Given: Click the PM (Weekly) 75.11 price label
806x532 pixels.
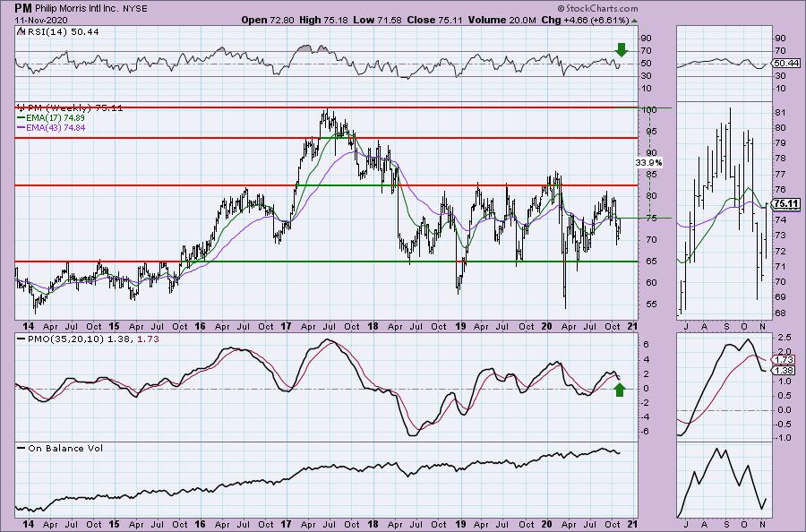Looking at the screenshot, I should pyautogui.click(x=75, y=108).
